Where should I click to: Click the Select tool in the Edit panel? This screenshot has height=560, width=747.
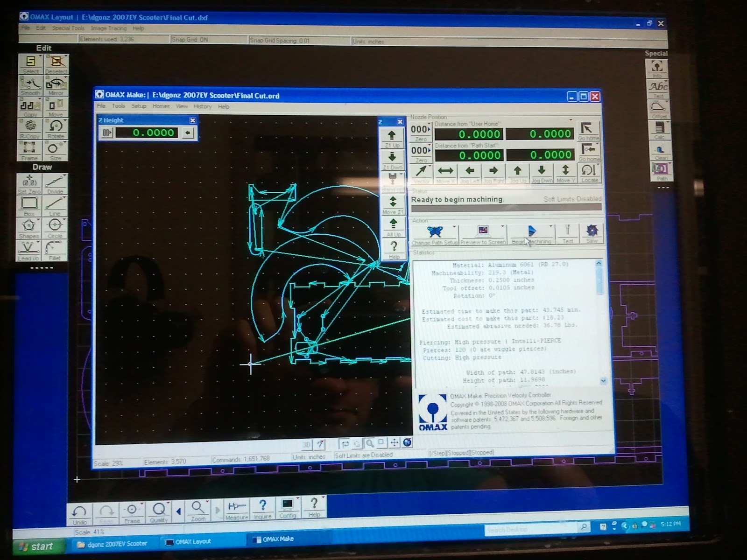click(x=31, y=64)
